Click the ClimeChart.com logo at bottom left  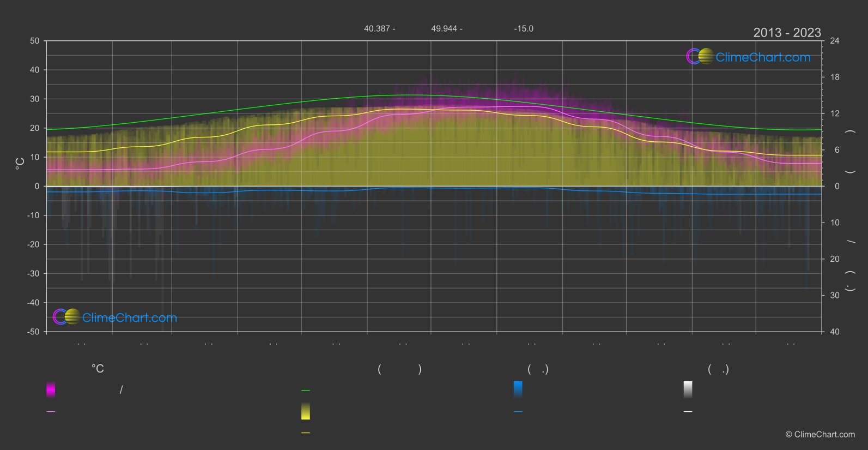[x=115, y=317]
